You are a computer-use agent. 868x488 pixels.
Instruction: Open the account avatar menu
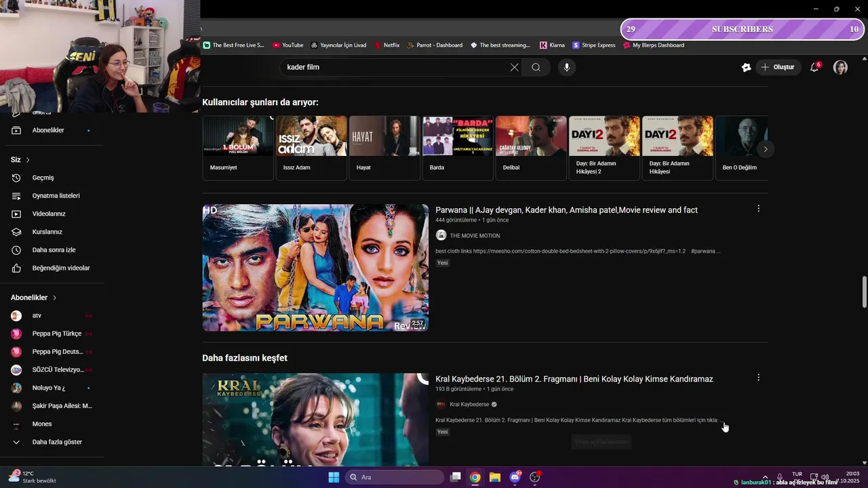pos(840,67)
